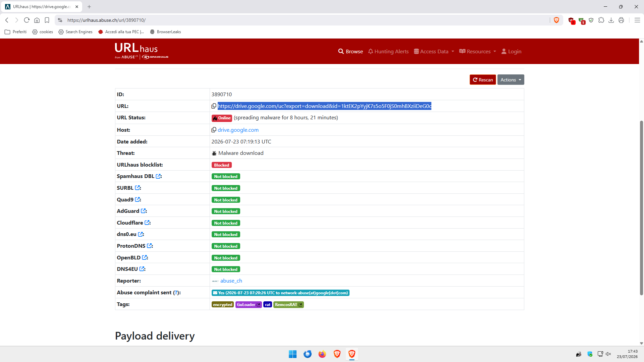644x362 pixels.
Task: Go to the browser home page icon
Action: pos(37,20)
